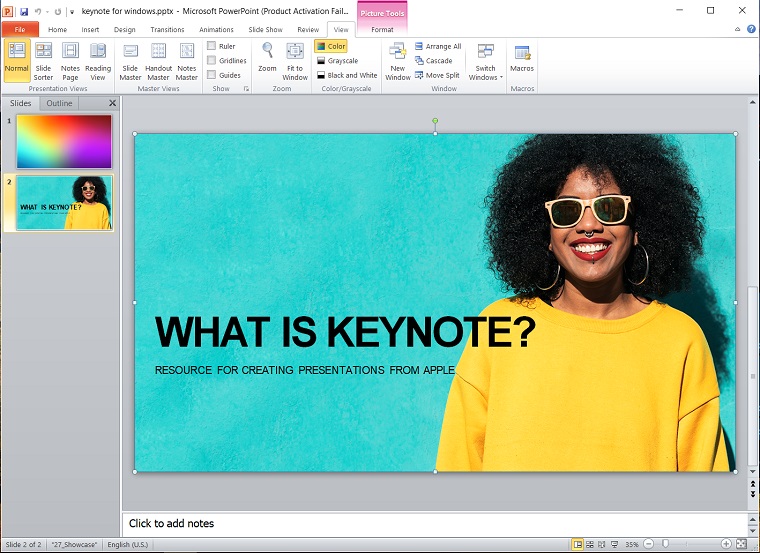760x553 pixels.
Task: Select slide 1 gradient thumbnail
Action: click(x=64, y=141)
